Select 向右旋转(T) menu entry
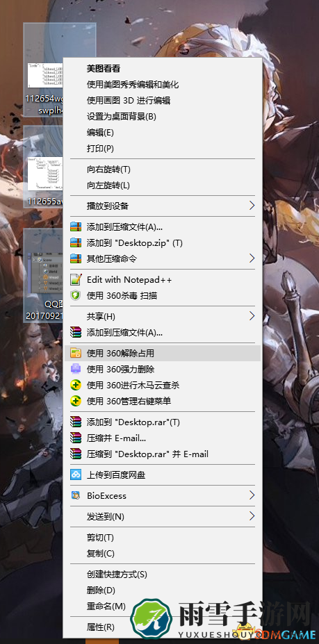This screenshot has width=319, height=644. [x=108, y=170]
